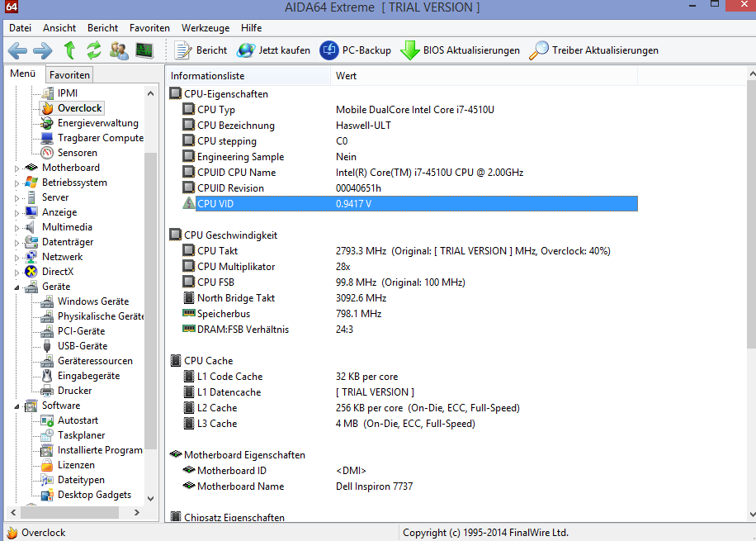Switch to the Menü tab
The image size is (756, 541).
pyautogui.click(x=22, y=74)
